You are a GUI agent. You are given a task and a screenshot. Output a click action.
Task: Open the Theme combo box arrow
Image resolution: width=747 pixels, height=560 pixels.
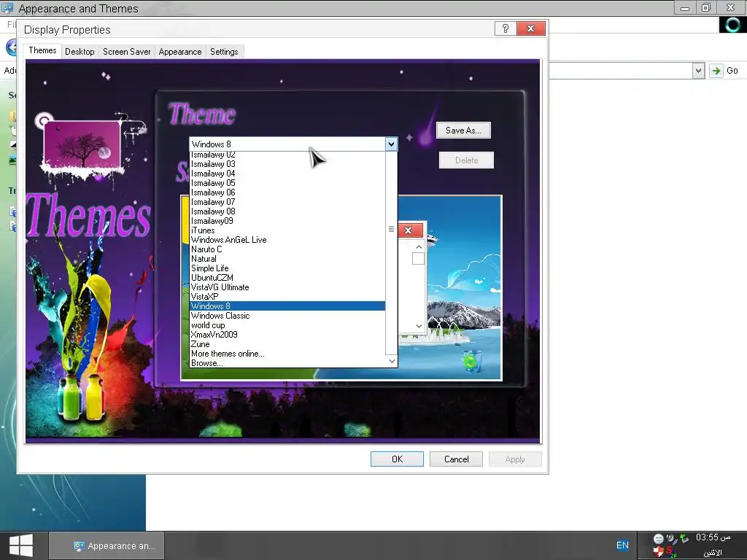click(x=391, y=144)
